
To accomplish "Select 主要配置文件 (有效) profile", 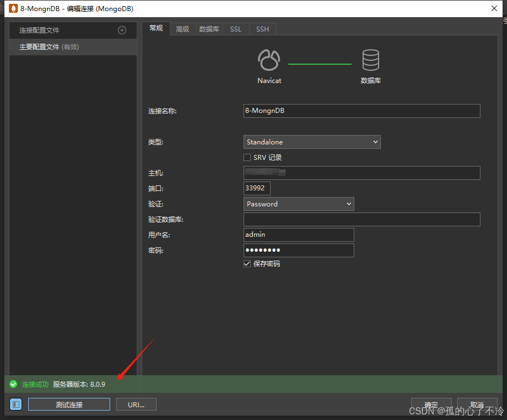I will coord(73,47).
